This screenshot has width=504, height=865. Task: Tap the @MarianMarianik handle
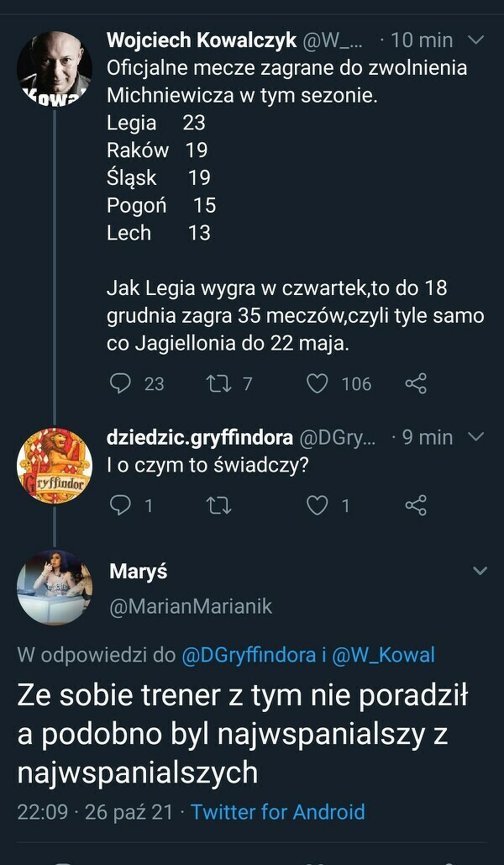(x=191, y=606)
